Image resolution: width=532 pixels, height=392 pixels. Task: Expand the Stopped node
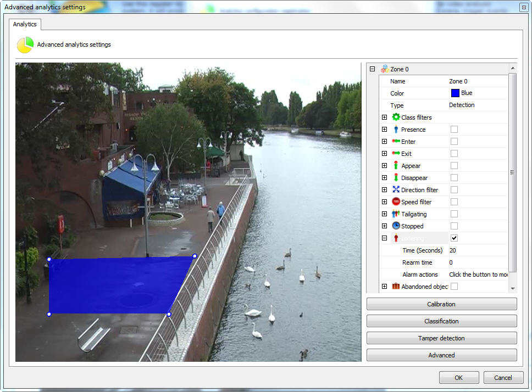(384, 226)
